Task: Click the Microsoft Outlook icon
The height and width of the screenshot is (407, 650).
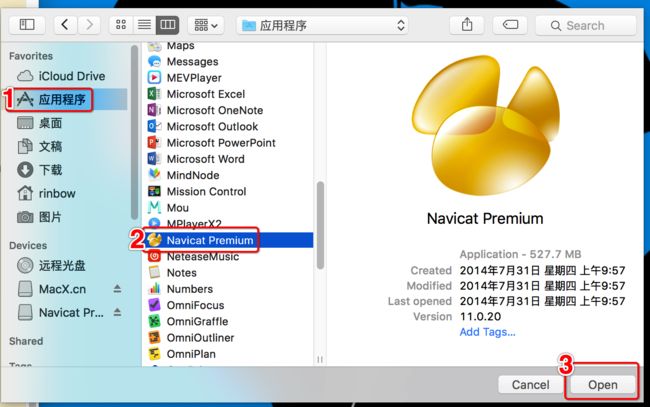Action: pyautogui.click(x=154, y=126)
